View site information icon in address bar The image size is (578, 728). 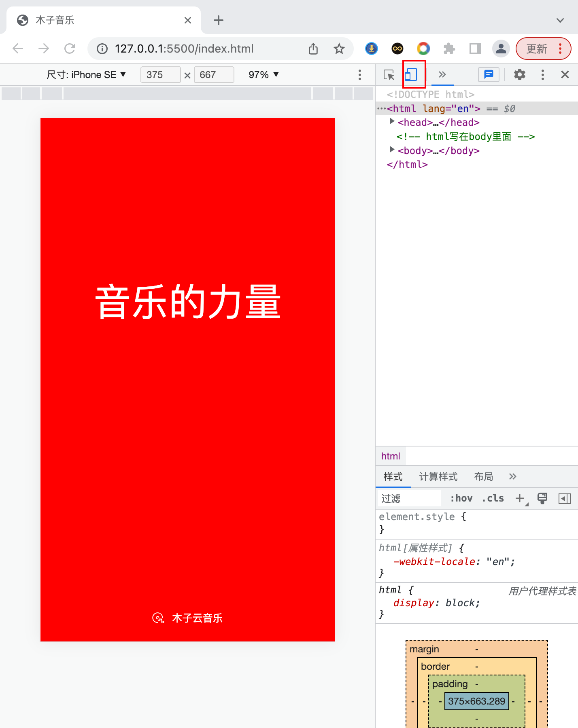coord(102,49)
